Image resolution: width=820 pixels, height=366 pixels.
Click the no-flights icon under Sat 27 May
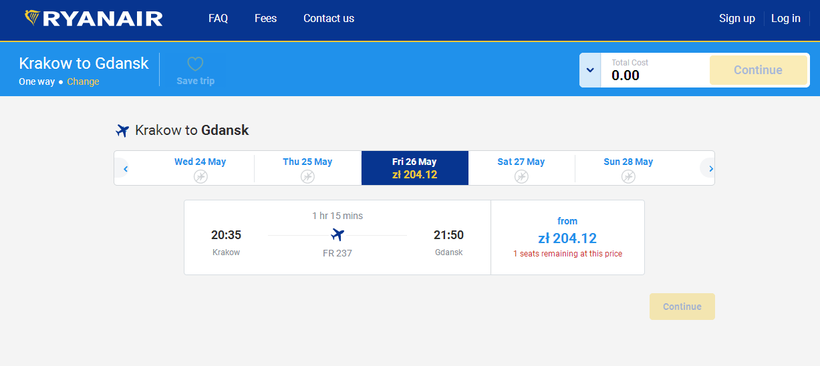[x=521, y=177]
